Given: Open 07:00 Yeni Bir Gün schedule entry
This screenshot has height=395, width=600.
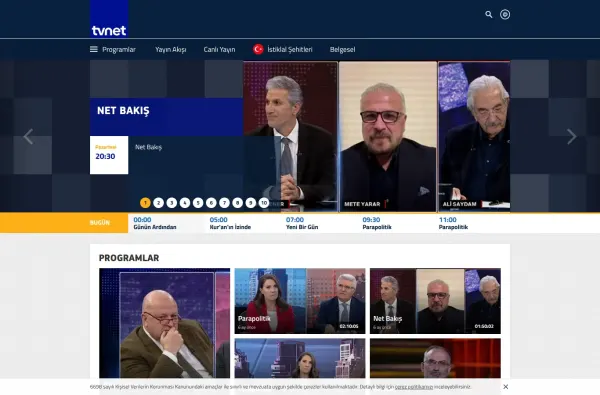Looking at the screenshot, I should 302,223.
